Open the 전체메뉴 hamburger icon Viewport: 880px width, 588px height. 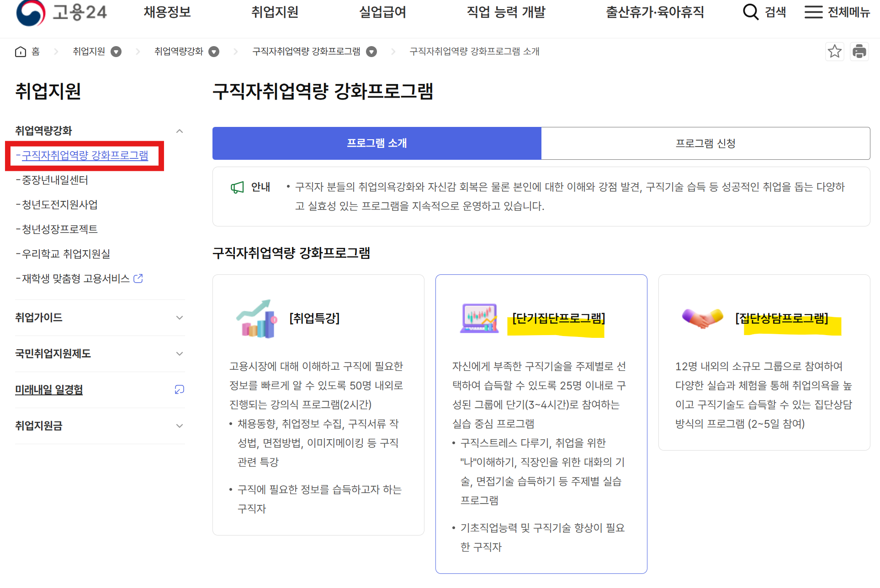click(x=813, y=12)
